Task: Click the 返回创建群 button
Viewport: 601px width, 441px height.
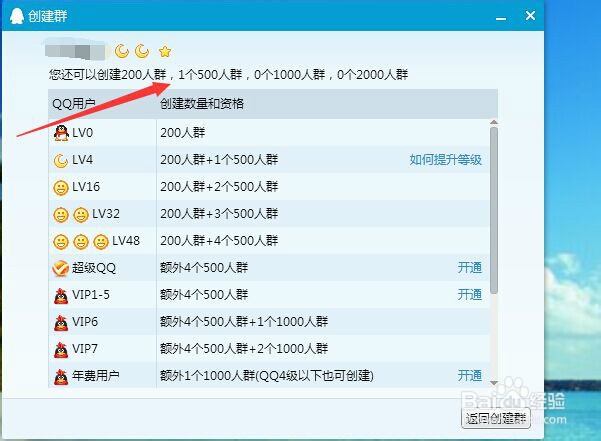Action: click(496, 418)
